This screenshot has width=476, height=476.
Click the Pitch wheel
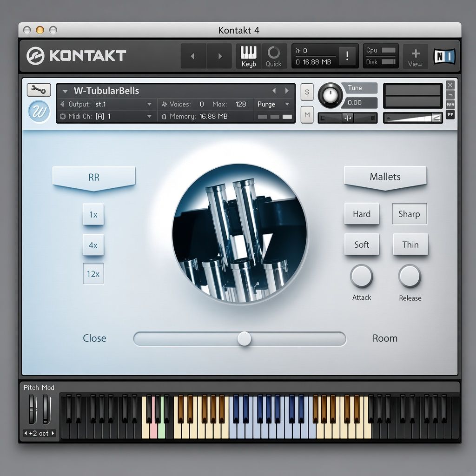click(32, 409)
